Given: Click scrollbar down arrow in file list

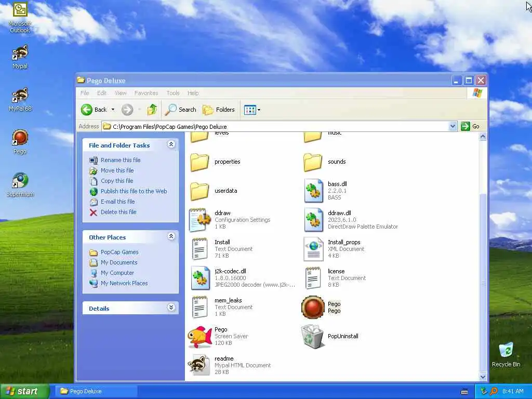Looking at the screenshot, I should tap(483, 377).
